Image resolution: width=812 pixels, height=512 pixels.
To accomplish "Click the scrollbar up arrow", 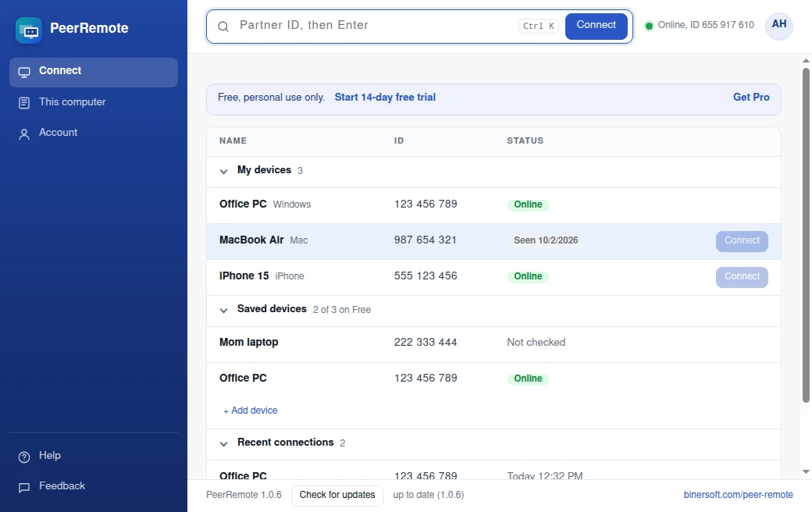I will 806,61.
